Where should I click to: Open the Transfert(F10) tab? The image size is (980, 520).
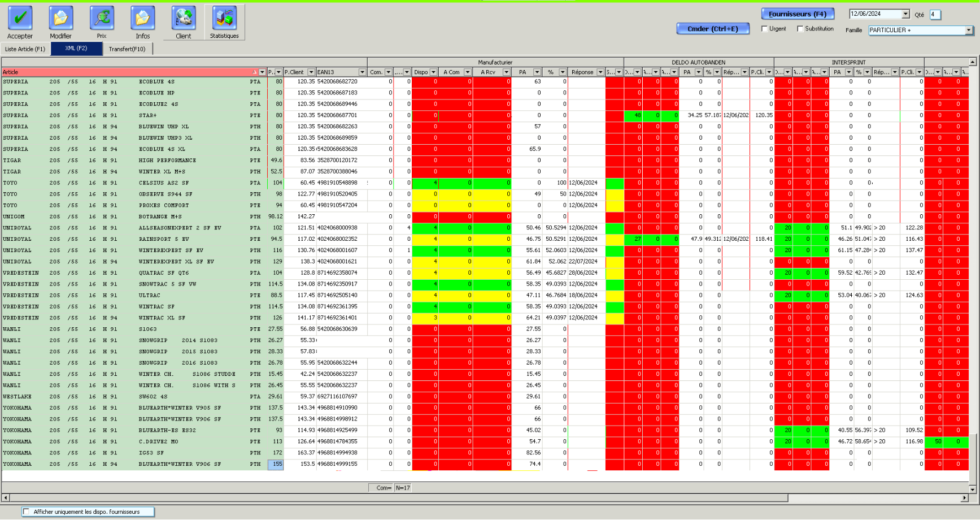coord(127,49)
